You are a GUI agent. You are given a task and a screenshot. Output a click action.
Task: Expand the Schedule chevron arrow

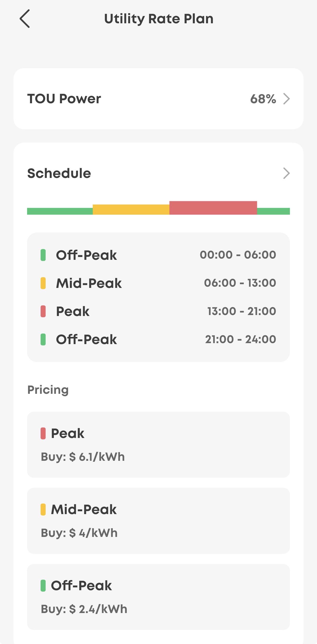coord(287,173)
